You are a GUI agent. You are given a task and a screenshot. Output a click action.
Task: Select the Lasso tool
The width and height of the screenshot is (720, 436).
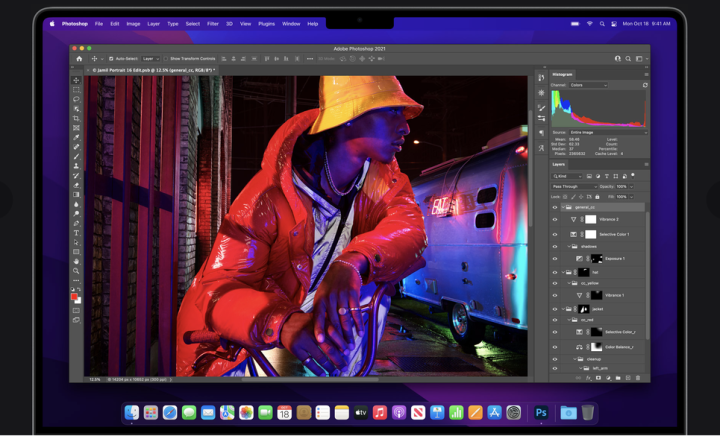click(x=76, y=99)
